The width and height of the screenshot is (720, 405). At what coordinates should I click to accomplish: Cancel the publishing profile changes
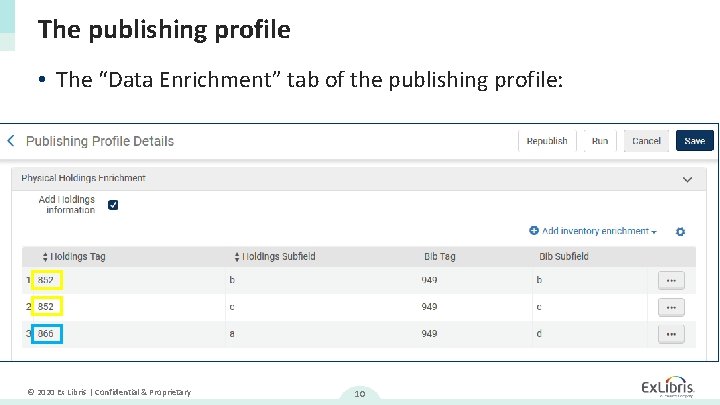[x=646, y=141]
